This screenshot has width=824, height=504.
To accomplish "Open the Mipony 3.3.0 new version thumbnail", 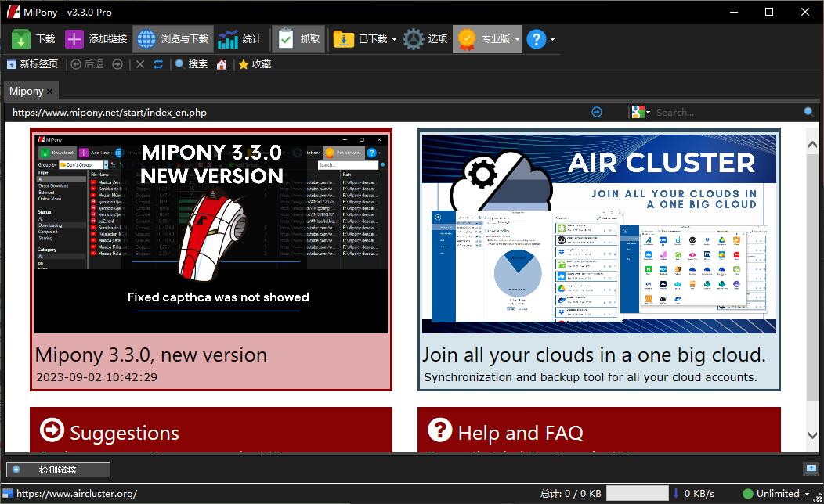I will pos(211,233).
